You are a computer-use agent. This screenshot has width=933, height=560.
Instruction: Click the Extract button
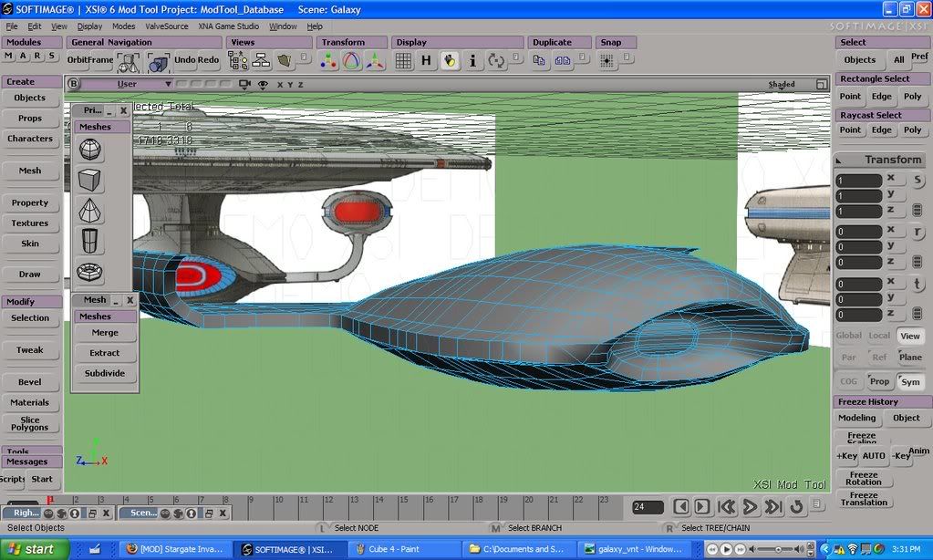click(105, 353)
